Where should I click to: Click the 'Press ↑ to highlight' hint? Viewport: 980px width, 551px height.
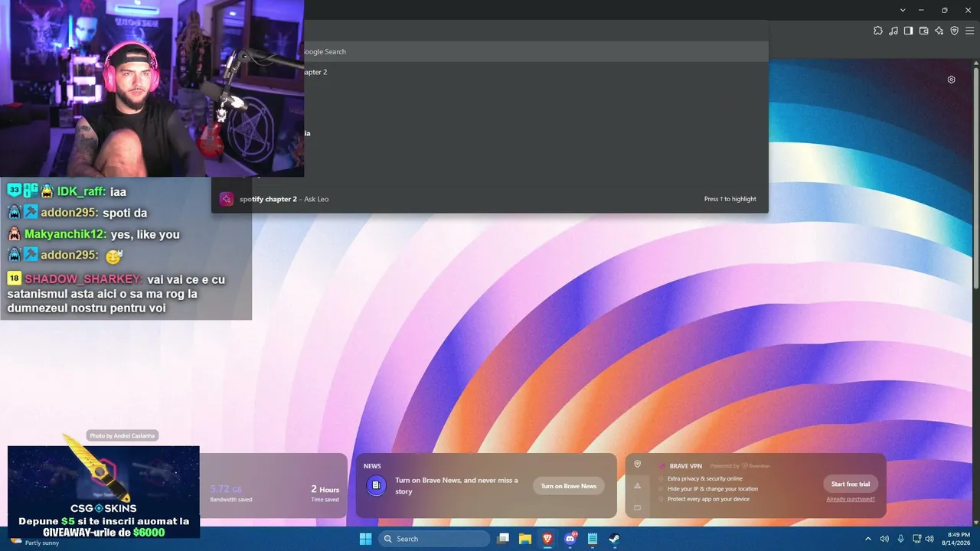(730, 199)
